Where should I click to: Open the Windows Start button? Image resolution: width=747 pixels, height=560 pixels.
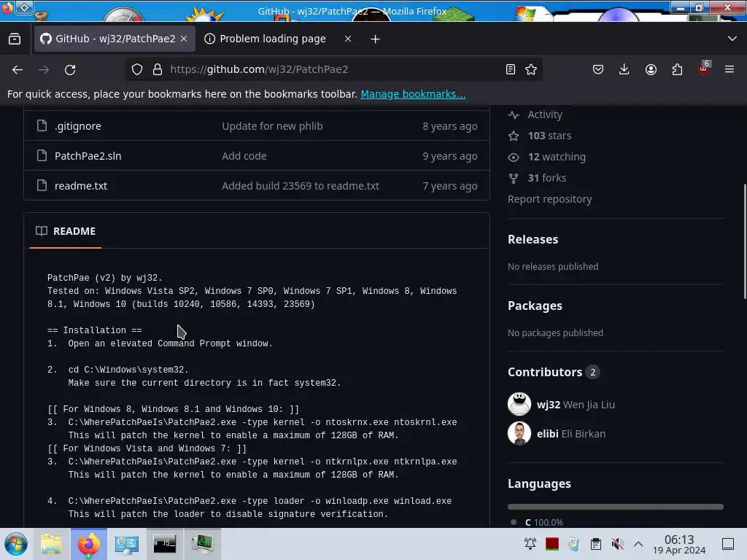tap(16, 544)
